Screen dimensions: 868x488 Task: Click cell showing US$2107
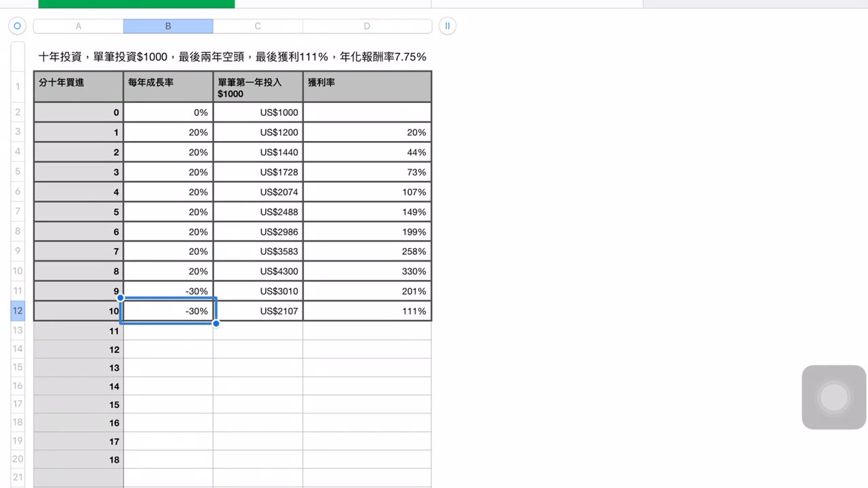(x=258, y=311)
